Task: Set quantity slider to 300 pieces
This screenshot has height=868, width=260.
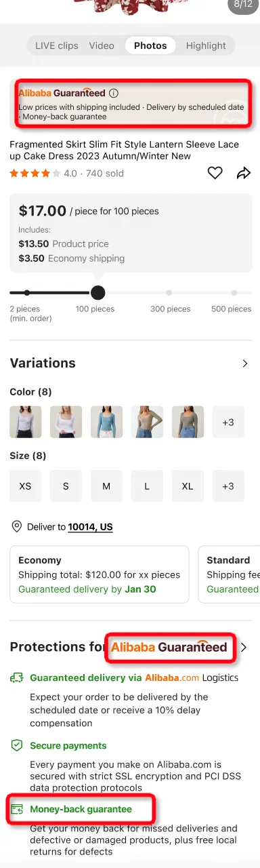Action: click(x=169, y=293)
